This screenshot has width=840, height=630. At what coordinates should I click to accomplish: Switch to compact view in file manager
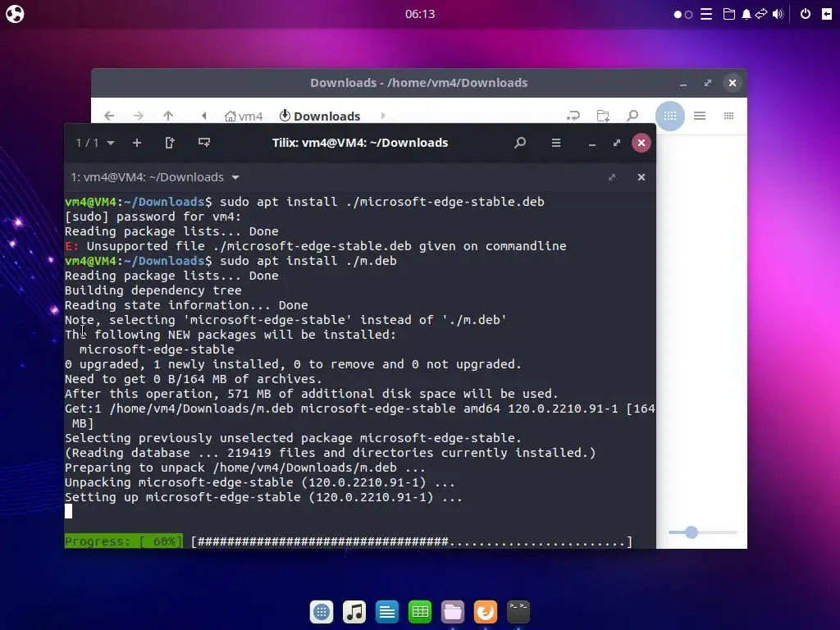click(728, 116)
